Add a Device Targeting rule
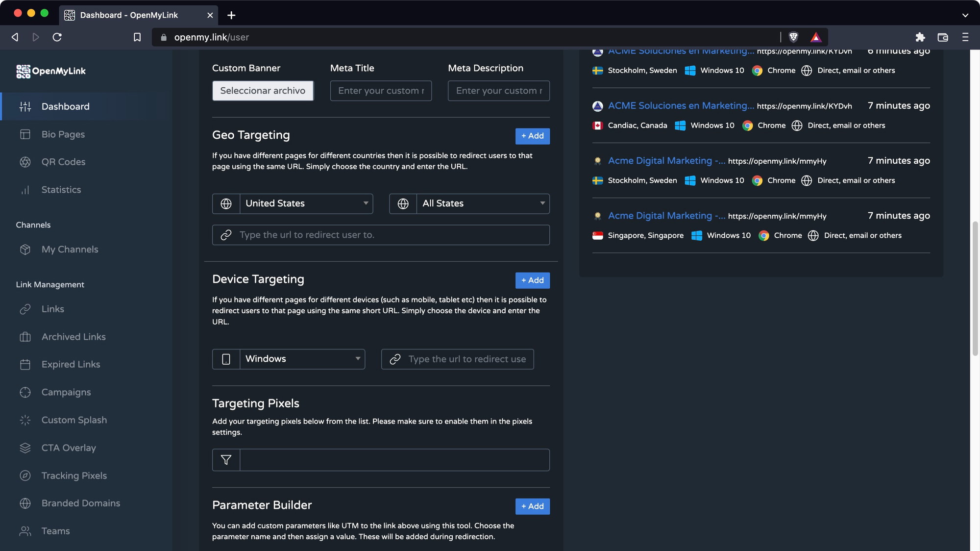The height and width of the screenshot is (551, 980). tap(532, 280)
